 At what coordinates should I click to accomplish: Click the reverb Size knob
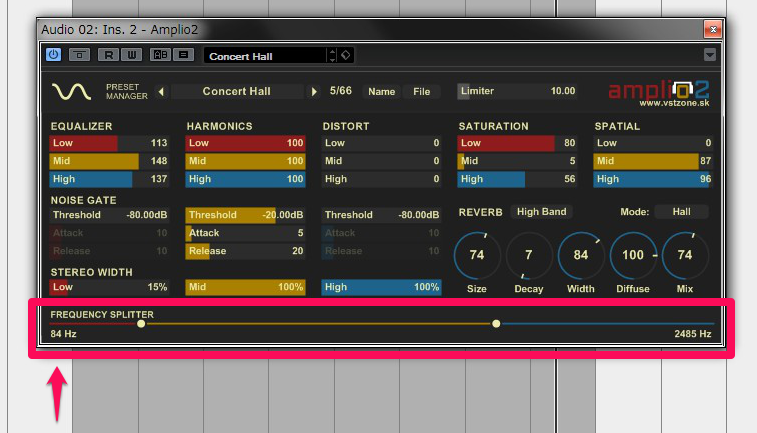point(477,255)
